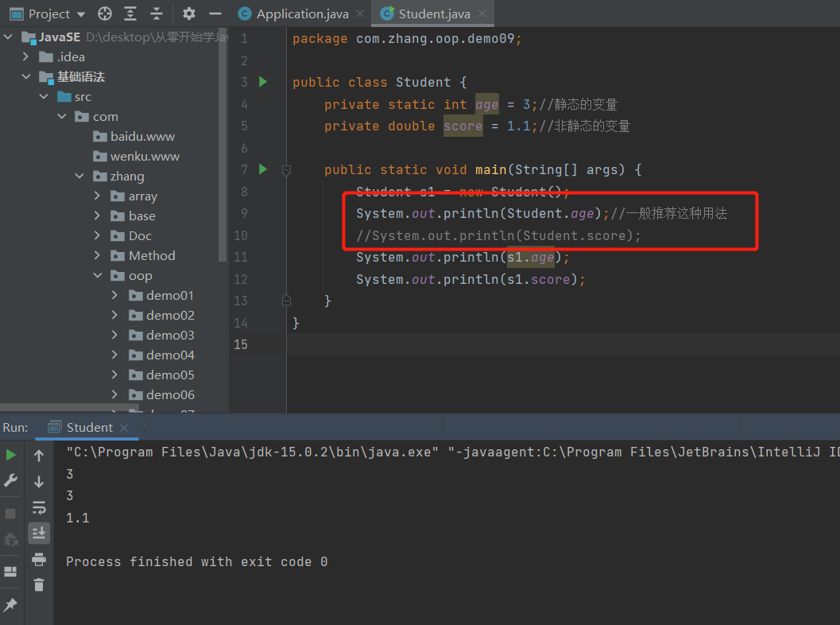Viewport: 840px width, 625px height.
Task: Click the project tree horizontal scrollbar
Action: click(x=72, y=407)
